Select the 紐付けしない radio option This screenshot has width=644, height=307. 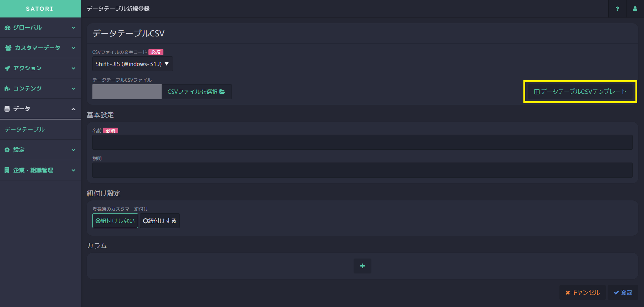point(115,221)
